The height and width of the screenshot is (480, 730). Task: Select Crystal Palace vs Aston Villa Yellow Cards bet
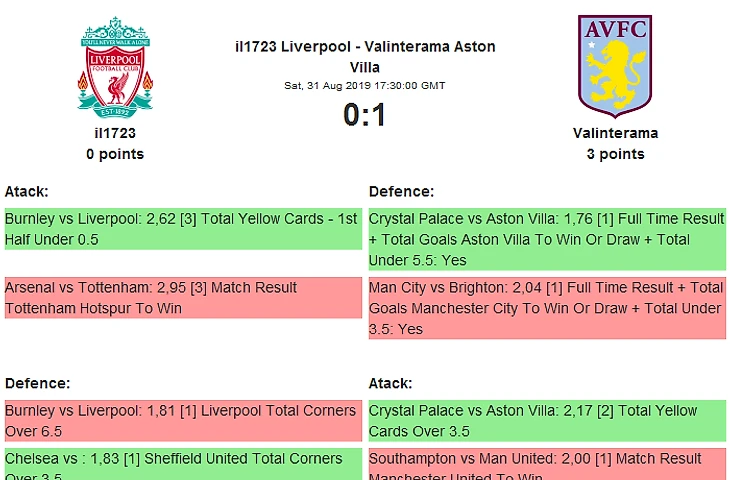click(x=546, y=421)
